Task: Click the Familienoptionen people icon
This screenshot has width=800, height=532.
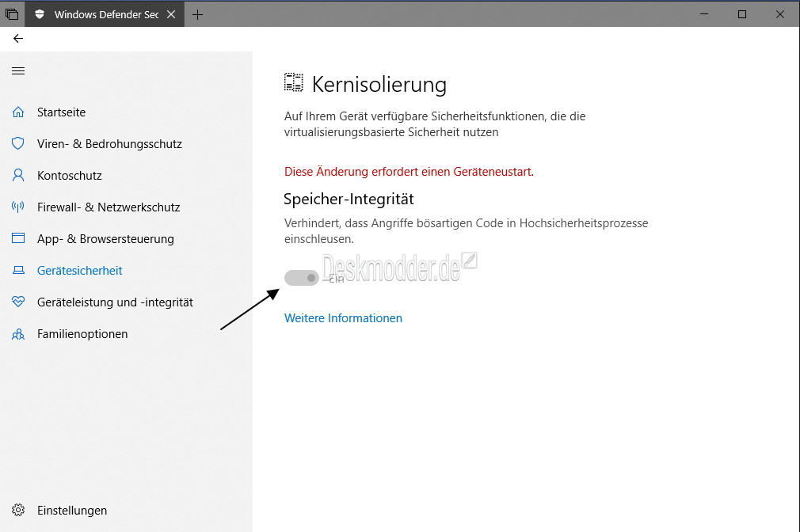Action: [x=18, y=334]
